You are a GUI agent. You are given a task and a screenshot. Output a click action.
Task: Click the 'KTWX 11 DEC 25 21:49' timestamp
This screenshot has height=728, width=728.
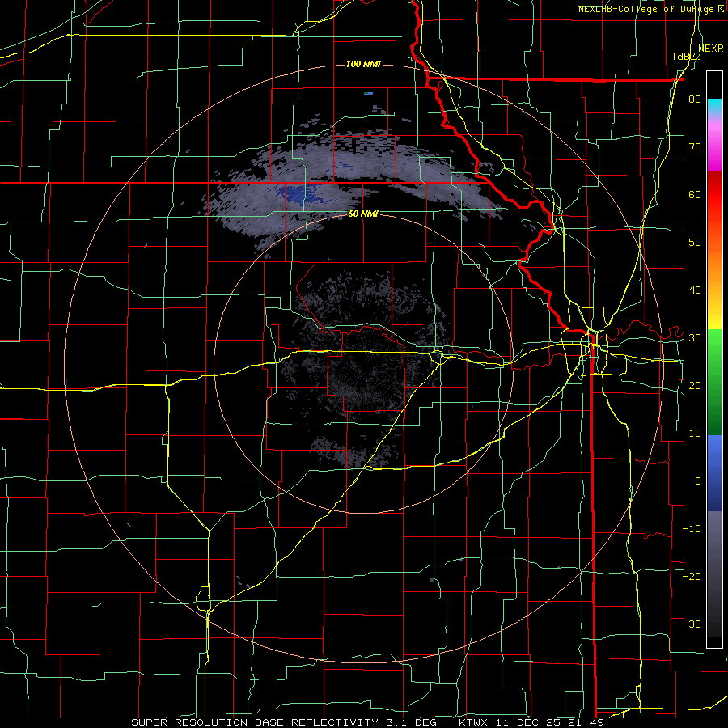[x=531, y=722]
